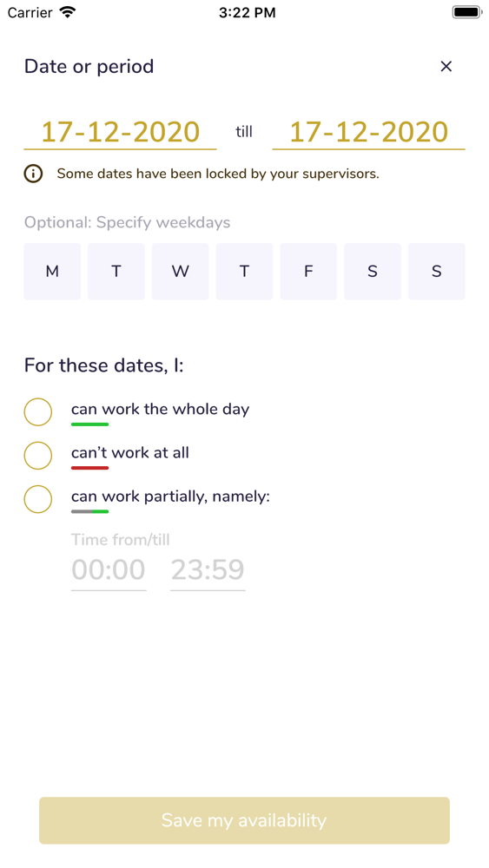Select 'can't work at all' option
The image size is (489, 868).
tap(37, 456)
